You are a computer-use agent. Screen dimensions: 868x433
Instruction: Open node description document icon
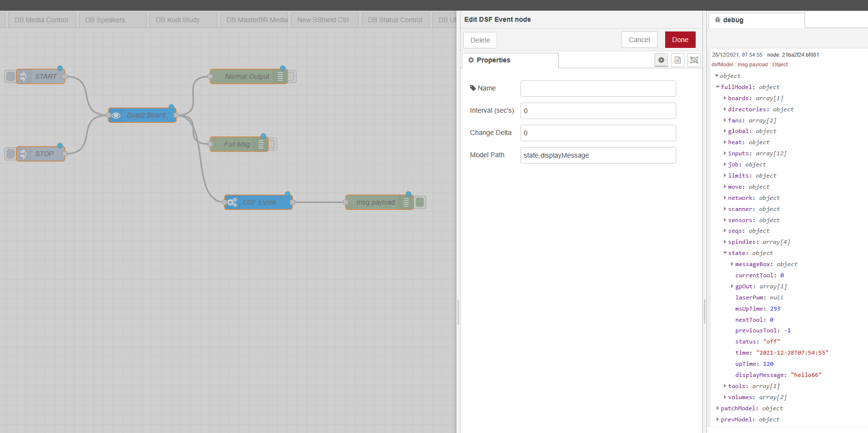pos(678,60)
